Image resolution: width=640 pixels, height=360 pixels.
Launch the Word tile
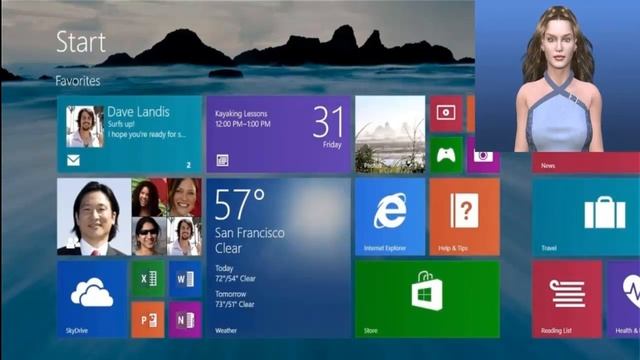click(185, 279)
